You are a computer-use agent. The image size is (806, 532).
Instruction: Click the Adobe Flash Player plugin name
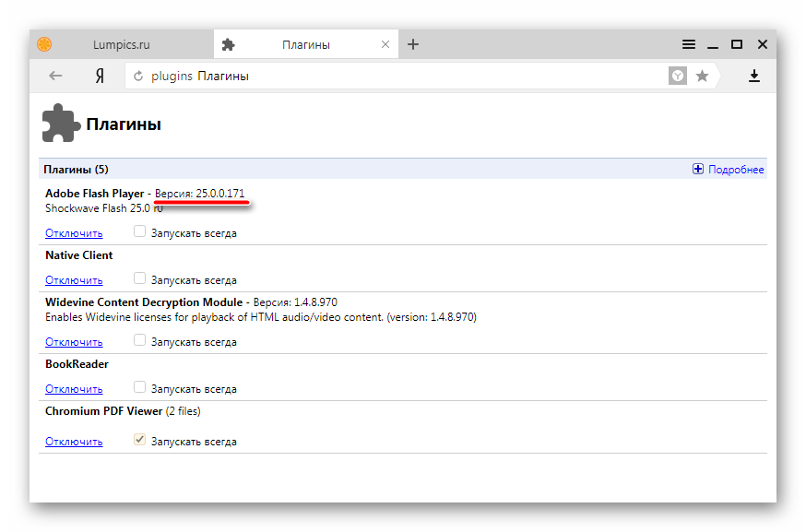click(95, 194)
